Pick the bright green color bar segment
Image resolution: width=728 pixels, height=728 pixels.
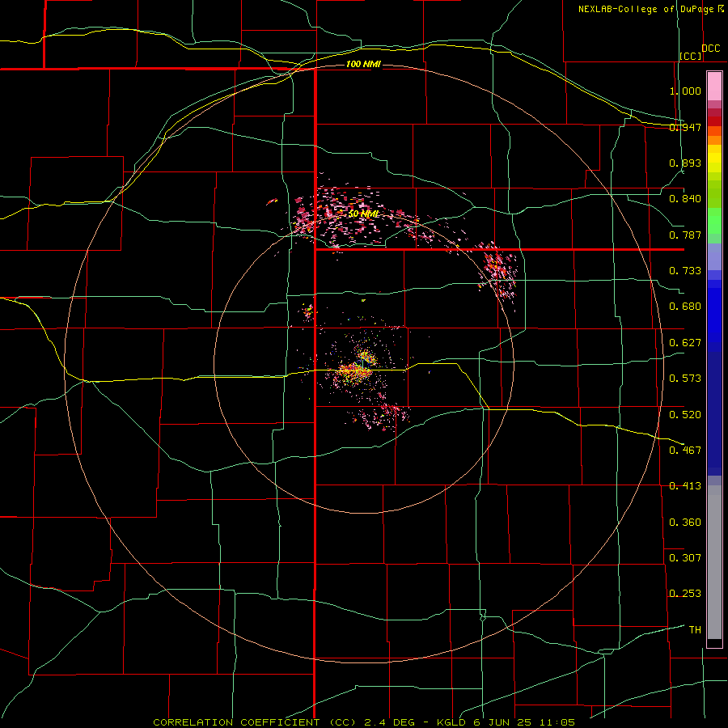pyautogui.click(x=714, y=221)
